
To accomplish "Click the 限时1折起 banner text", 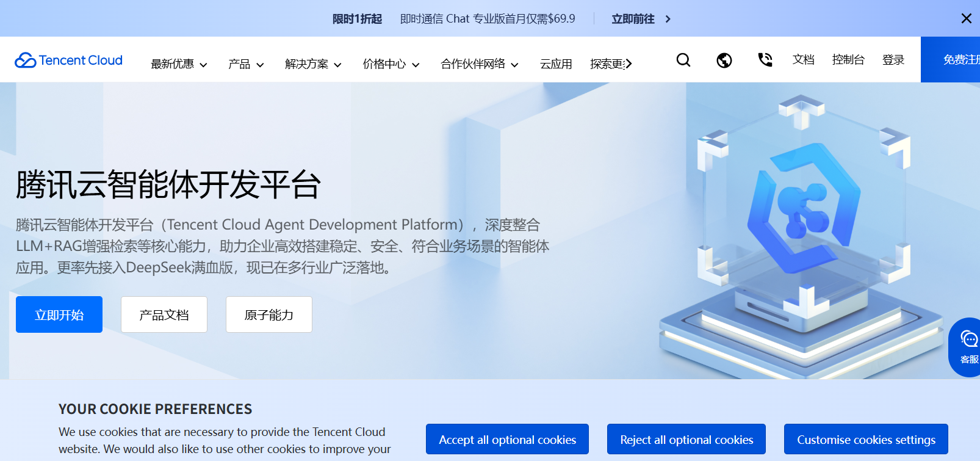I will click(x=357, y=19).
